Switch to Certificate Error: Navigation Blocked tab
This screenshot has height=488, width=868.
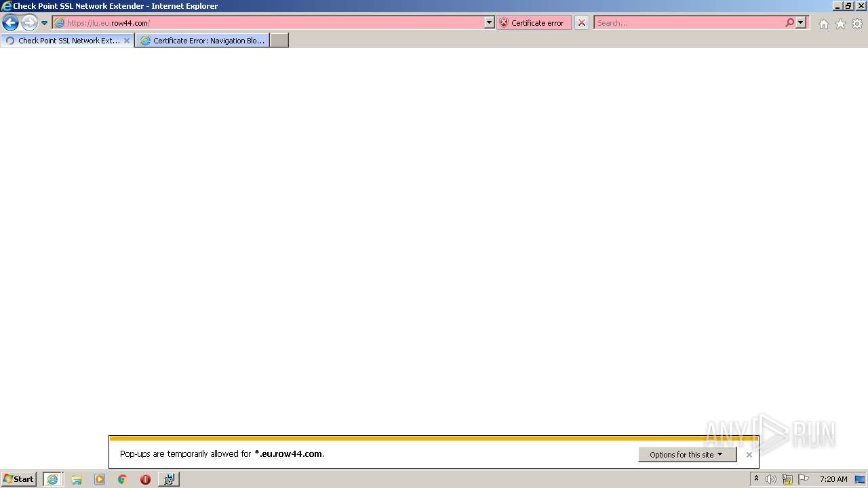click(x=202, y=41)
